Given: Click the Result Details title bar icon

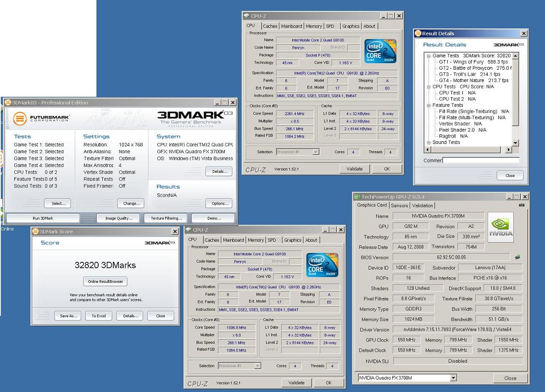Looking at the screenshot, I should point(418,33).
